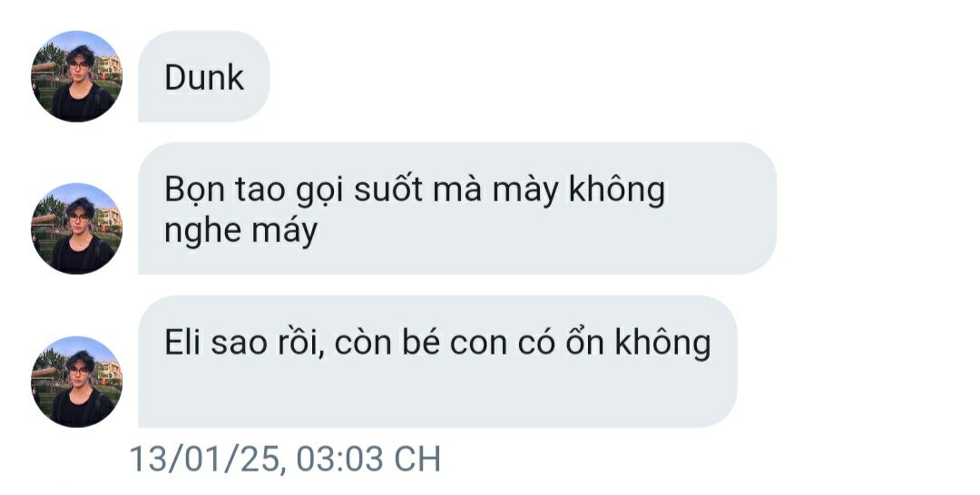The width and height of the screenshot is (980, 495).
Task: Open the sender's avatar beside the Dunk message
Action: [x=76, y=76]
